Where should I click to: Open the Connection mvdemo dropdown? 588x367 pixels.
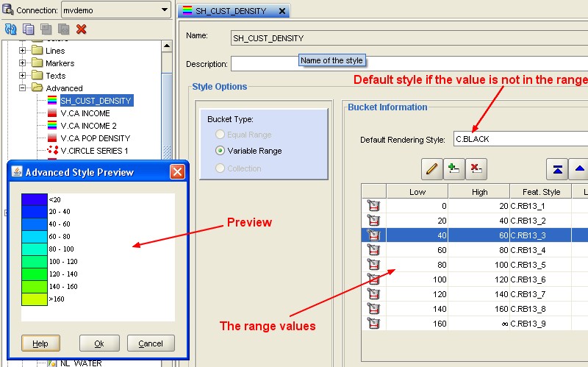(164, 10)
